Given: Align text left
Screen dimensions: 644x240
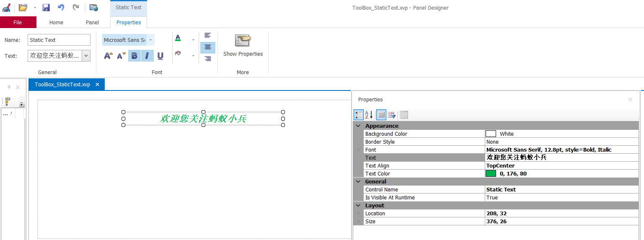Looking at the screenshot, I should [x=208, y=36].
